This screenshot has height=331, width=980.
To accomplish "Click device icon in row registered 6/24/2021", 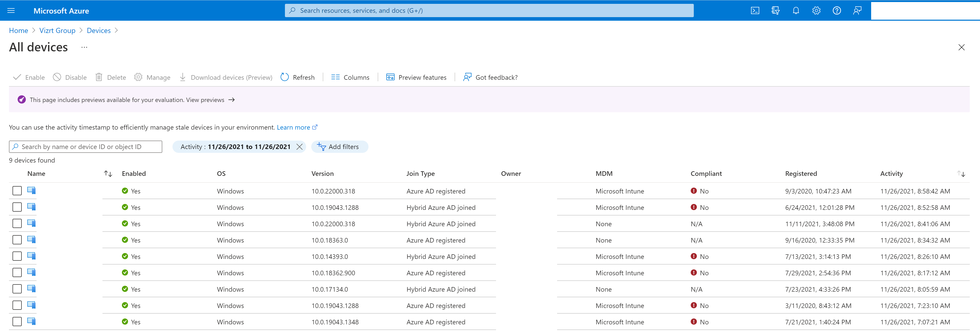I will point(32,207).
